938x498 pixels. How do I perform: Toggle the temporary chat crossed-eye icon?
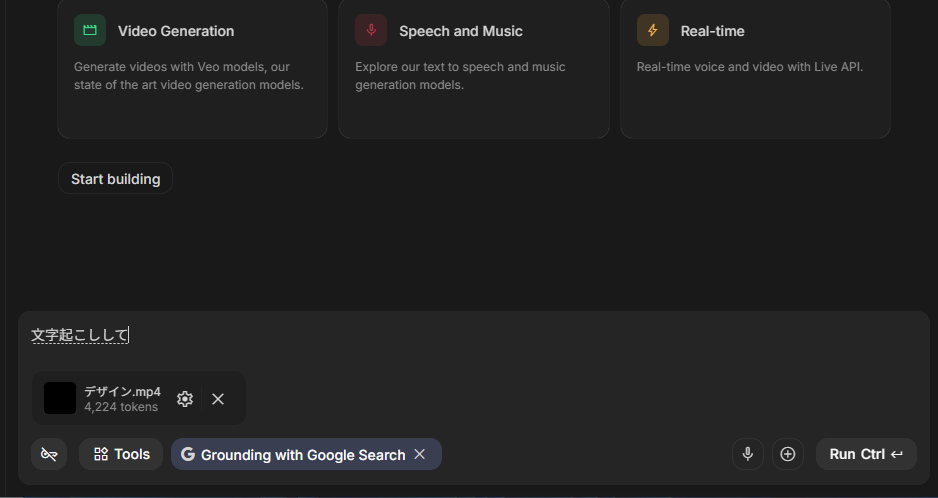49,454
